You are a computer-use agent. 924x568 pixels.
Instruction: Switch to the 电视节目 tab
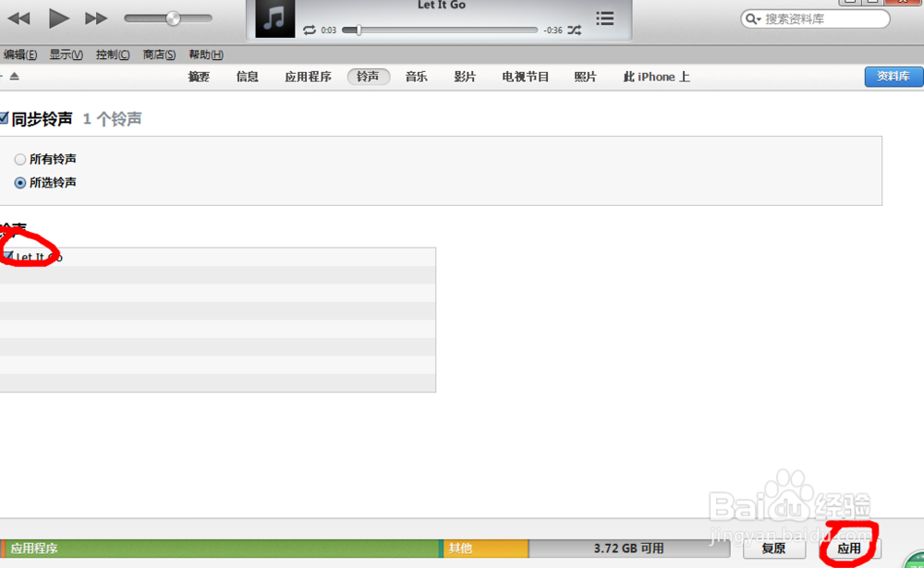(x=525, y=77)
